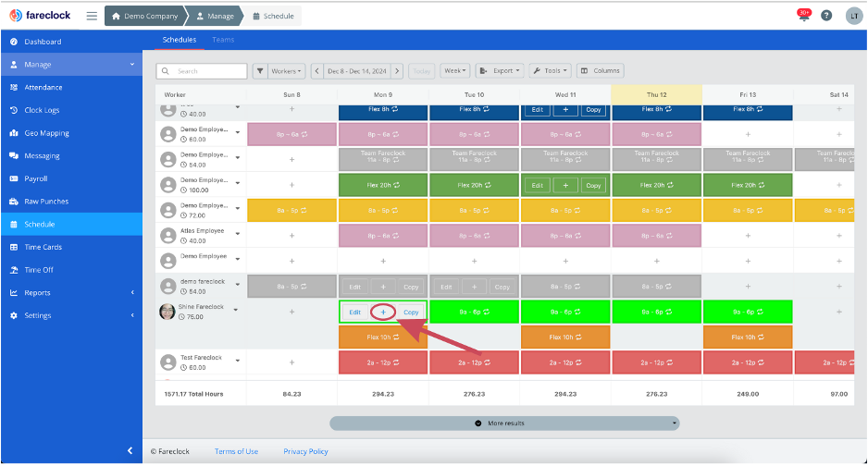The width and height of the screenshot is (868, 466).
Task: Open the Tools dropdown
Action: pyautogui.click(x=551, y=71)
